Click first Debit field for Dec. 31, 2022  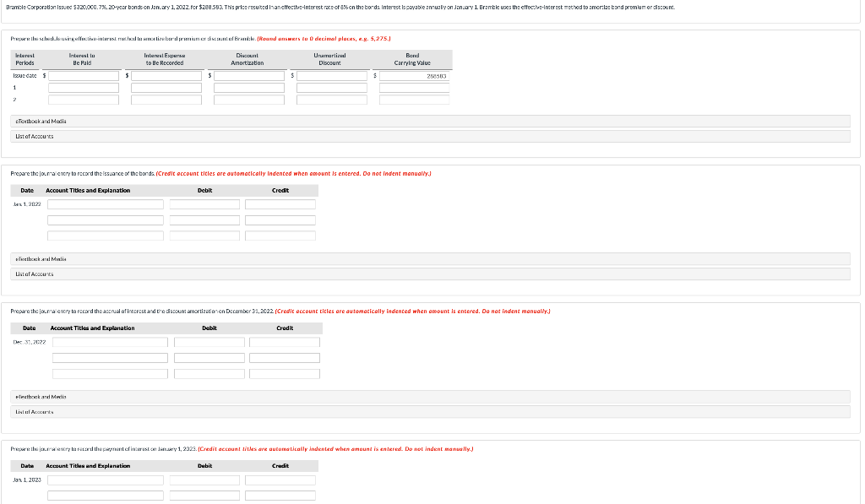point(209,343)
